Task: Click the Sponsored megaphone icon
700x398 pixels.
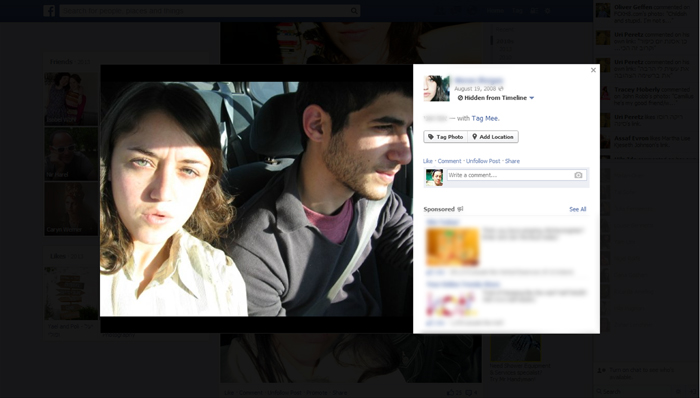Action: (x=460, y=209)
